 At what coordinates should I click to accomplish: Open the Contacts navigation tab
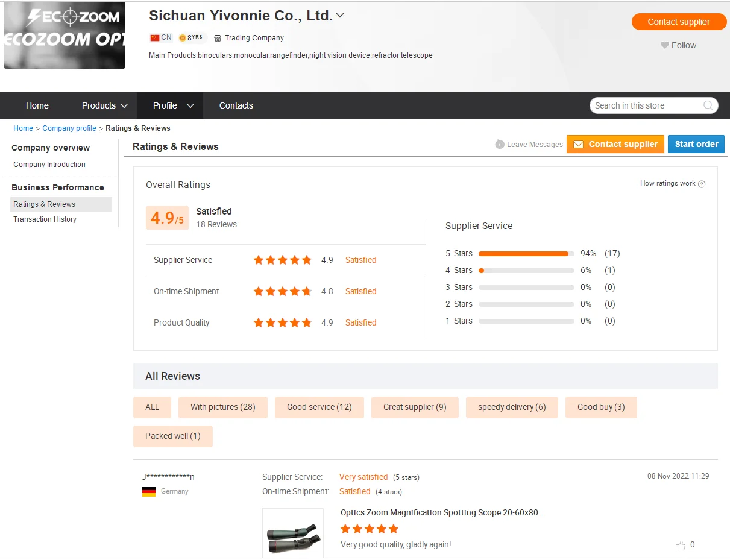pos(236,105)
